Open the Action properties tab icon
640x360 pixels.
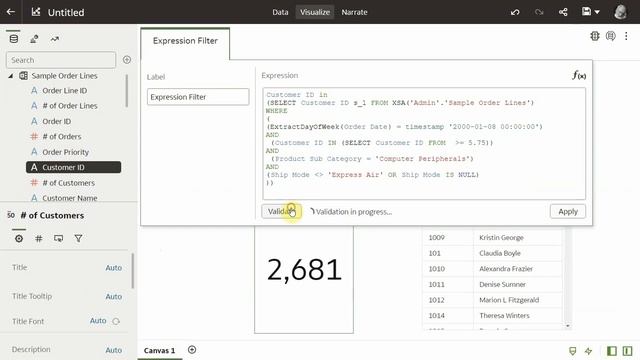58,238
